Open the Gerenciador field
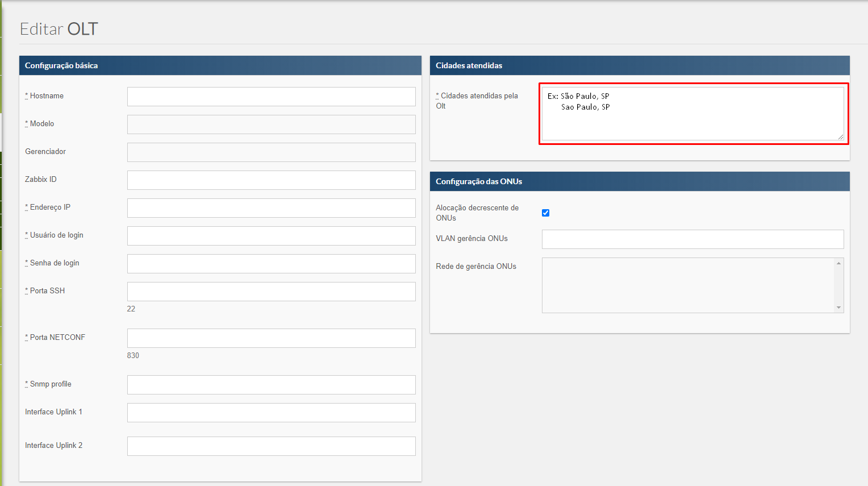The width and height of the screenshot is (868, 486). pyautogui.click(x=271, y=152)
